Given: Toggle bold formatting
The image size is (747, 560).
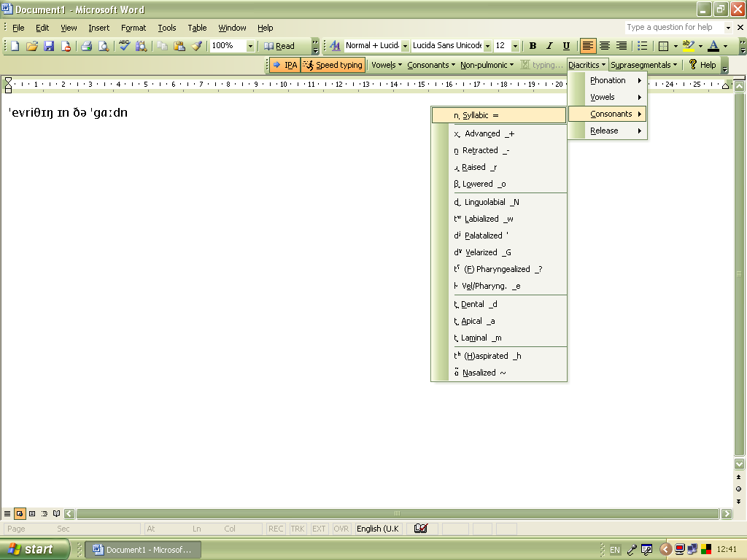Looking at the screenshot, I should click(x=533, y=45).
